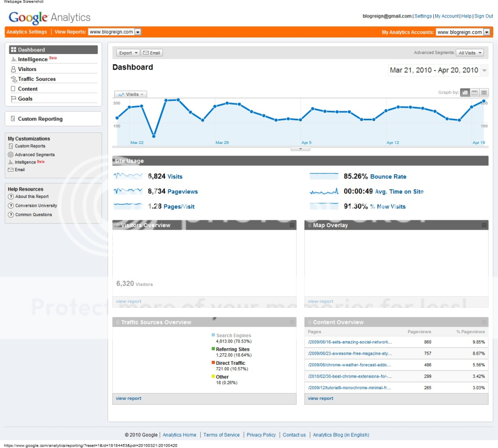Image resolution: width=498 pixels, height=448 pixels.
Task: Open Custom Reporting
Action: coord(40,119)
